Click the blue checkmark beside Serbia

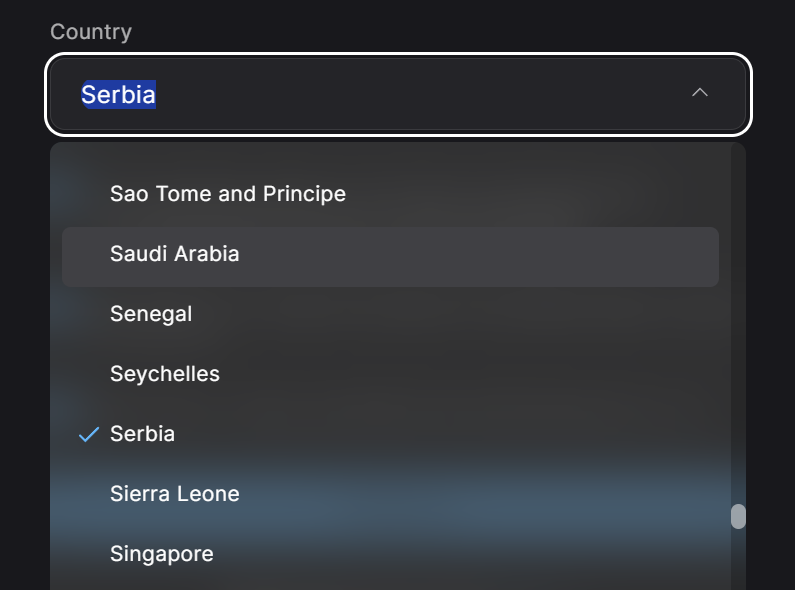coord(89,434)
